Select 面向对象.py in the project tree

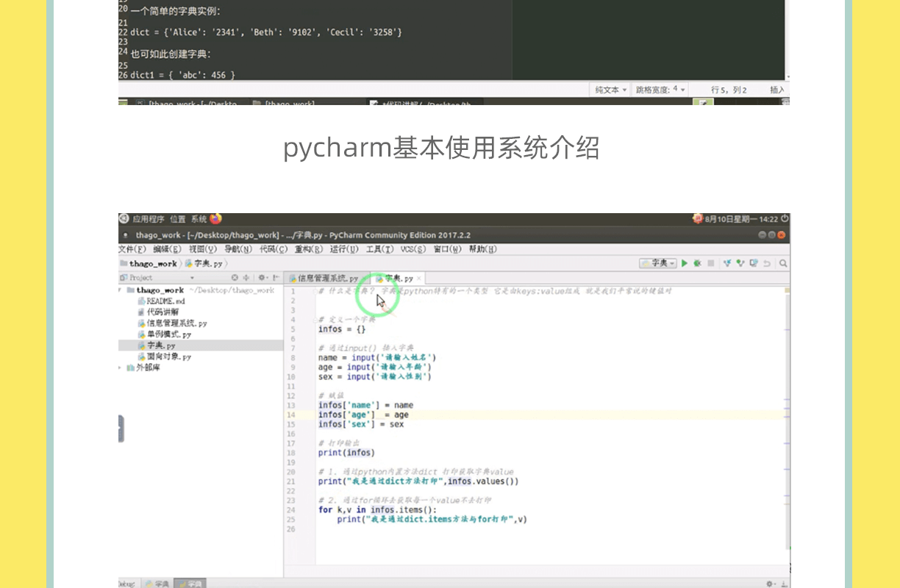[164, 356]
